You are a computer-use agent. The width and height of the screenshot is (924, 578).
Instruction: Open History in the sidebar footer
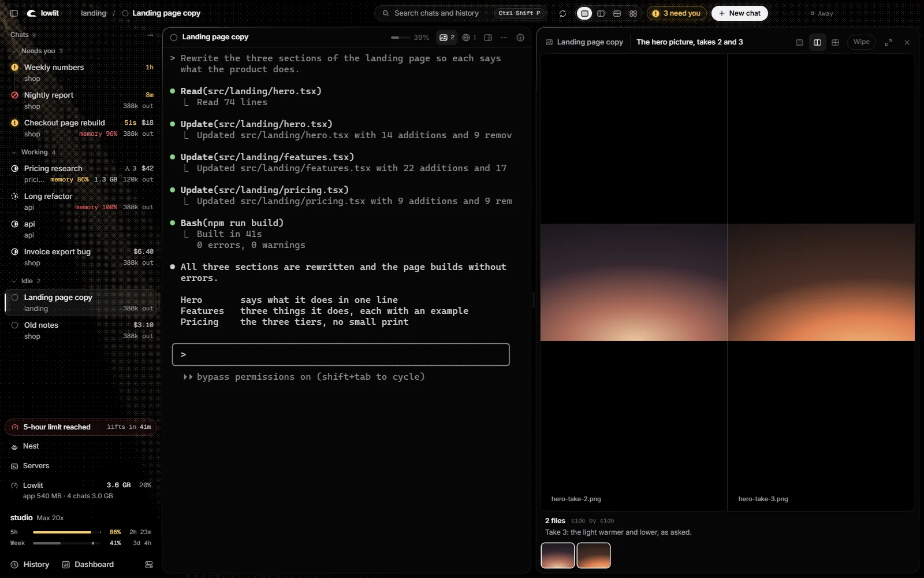click(x=30, y=565)
